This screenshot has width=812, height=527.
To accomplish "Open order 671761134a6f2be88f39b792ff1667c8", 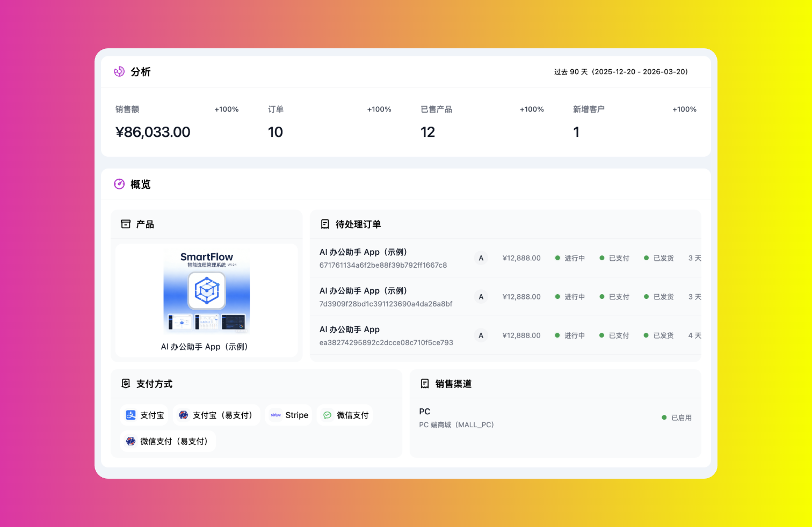I will 383,265.
